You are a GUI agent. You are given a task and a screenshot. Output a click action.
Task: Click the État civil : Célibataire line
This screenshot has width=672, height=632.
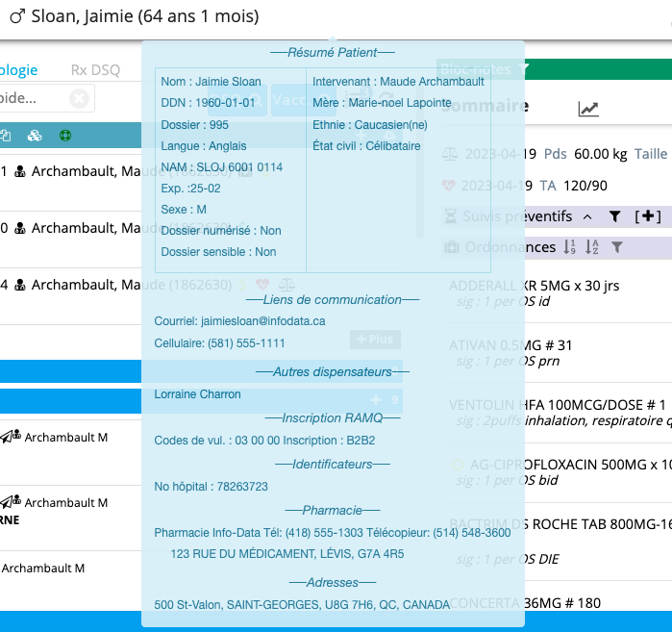366,146
